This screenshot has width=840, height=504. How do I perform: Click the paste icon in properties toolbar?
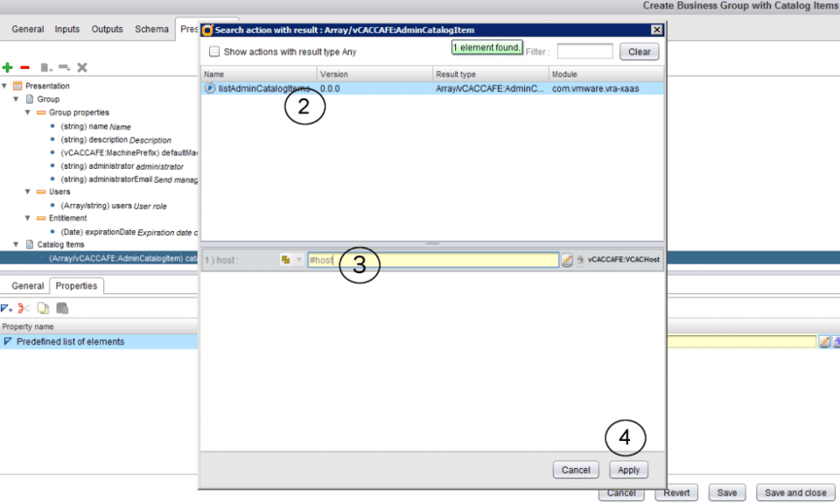61,308
